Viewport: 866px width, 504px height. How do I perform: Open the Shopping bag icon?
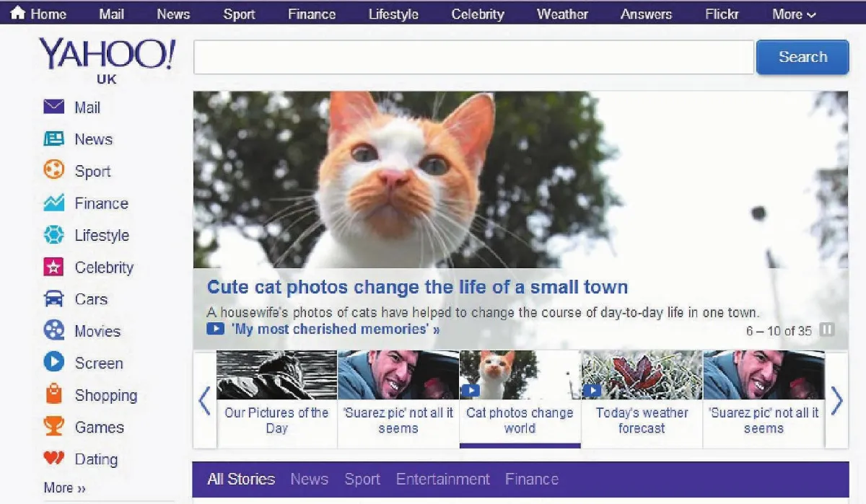pyautogui.click(x=54, y=394)
